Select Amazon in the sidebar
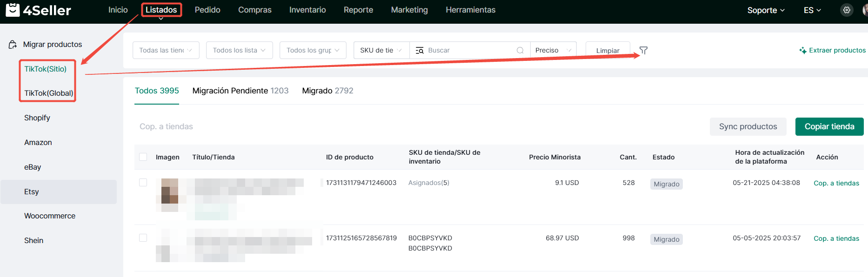 tap(38, 142)
